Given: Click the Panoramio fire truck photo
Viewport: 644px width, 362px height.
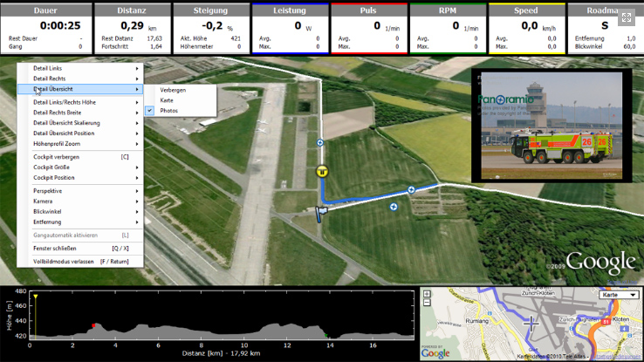Looking at the screenshot, I should (546, 126).
